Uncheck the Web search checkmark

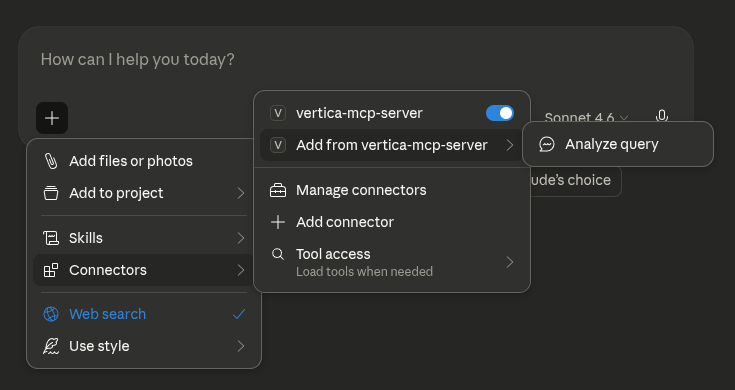click(x=239, y=314)
